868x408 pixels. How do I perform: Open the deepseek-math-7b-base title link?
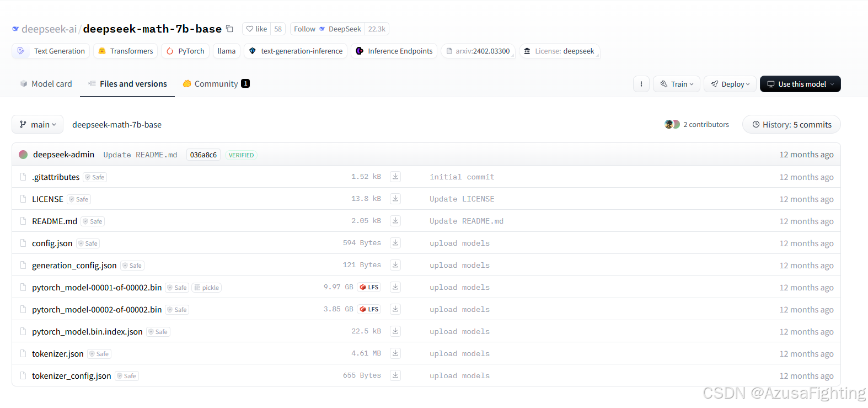152,29
